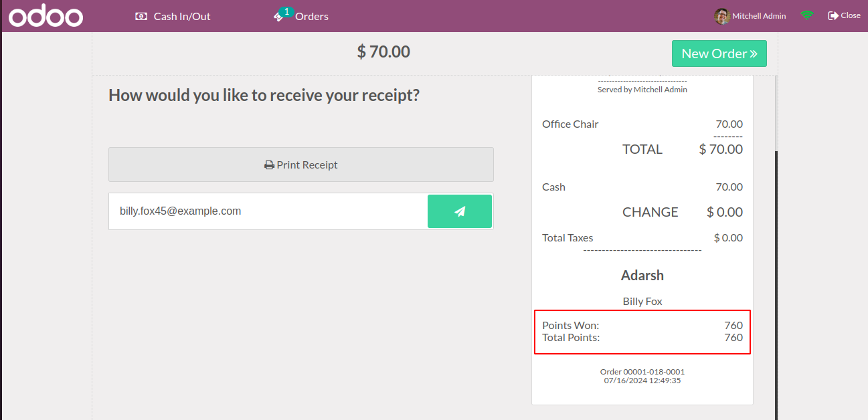
Task: Click the exit icon beside Close
Action: tap(833, 15)
